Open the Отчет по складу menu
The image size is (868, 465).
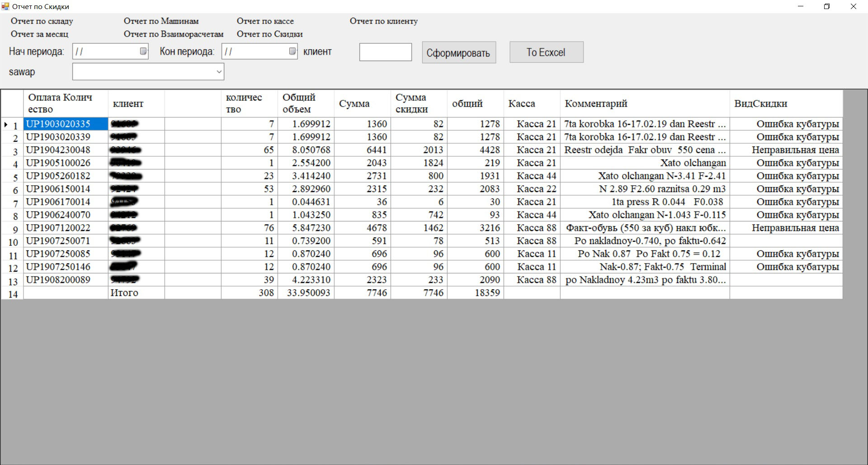point(42,21)
